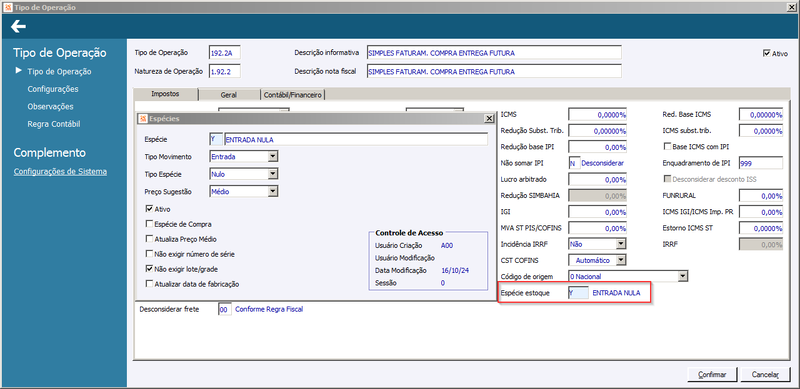Enable the Espécie de Compra checkbox
Screen dimensions: 800x389
coord(149,224)
